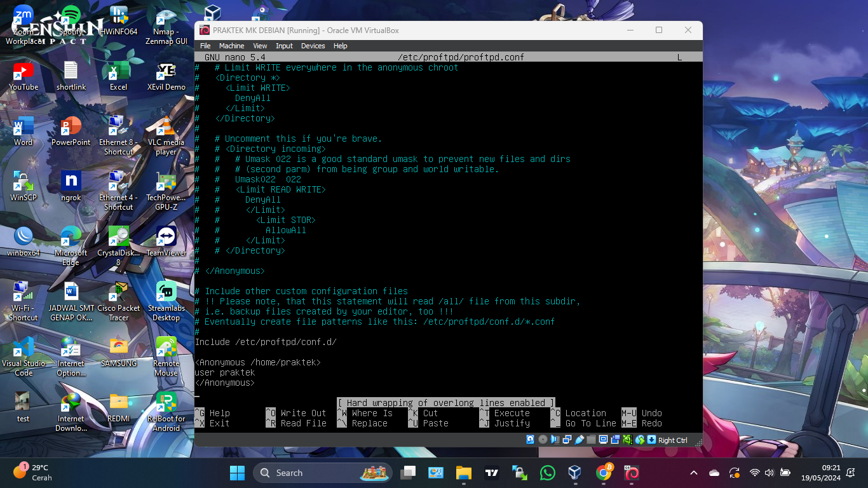Open WhatsApp from the taskbar
Image resolution: width=868 pixels, height=488 pixels.
coord(547,473)
